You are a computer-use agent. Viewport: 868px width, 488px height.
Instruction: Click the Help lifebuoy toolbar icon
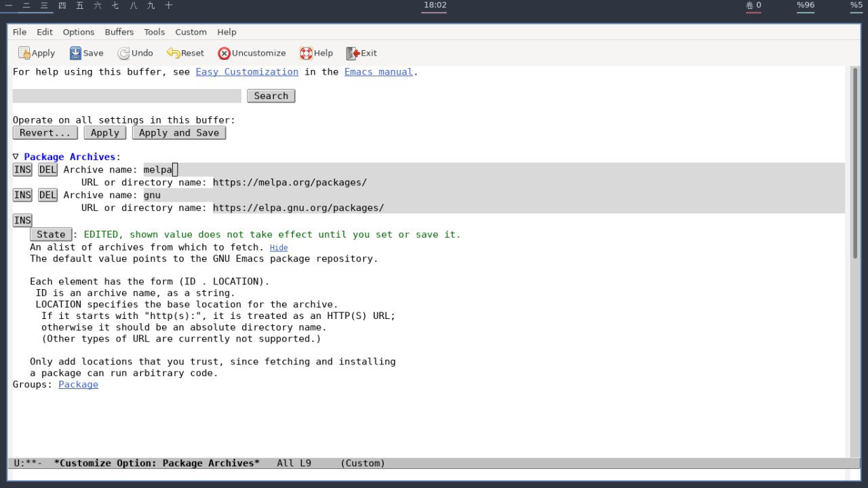click(316, 53)
